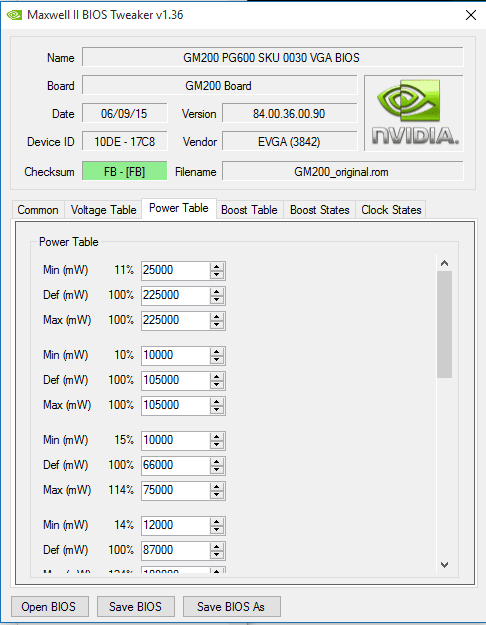This screenshot has width=486, height=625.
Task: Click the Save BIOS button
Action: pos(136,606)
